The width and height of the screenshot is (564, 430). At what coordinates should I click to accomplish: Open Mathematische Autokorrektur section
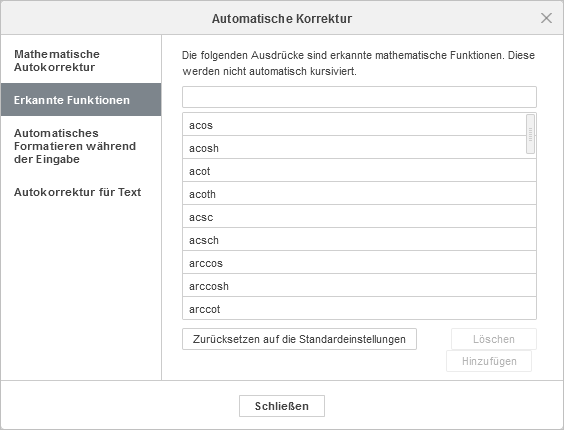pos(81,60)
